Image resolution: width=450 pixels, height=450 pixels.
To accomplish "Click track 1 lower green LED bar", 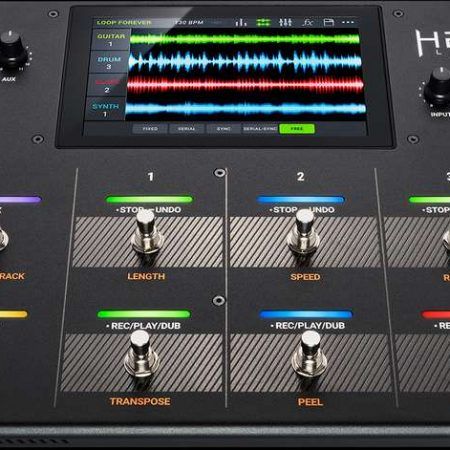I will (144, 314).
